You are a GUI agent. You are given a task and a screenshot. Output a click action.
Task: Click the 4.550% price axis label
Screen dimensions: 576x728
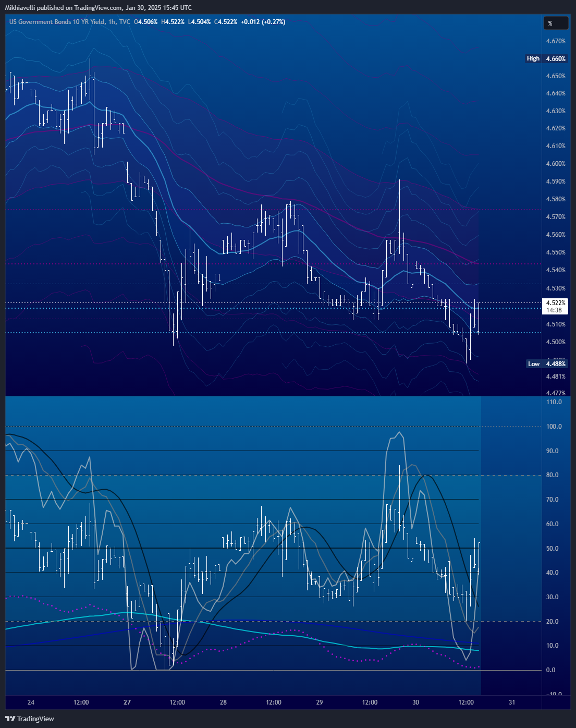[555, 252]
